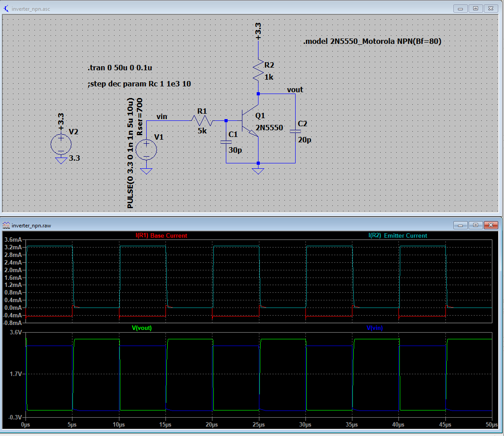
Task: Click the V(vout) trace label
Action: (x=142, y=328)
